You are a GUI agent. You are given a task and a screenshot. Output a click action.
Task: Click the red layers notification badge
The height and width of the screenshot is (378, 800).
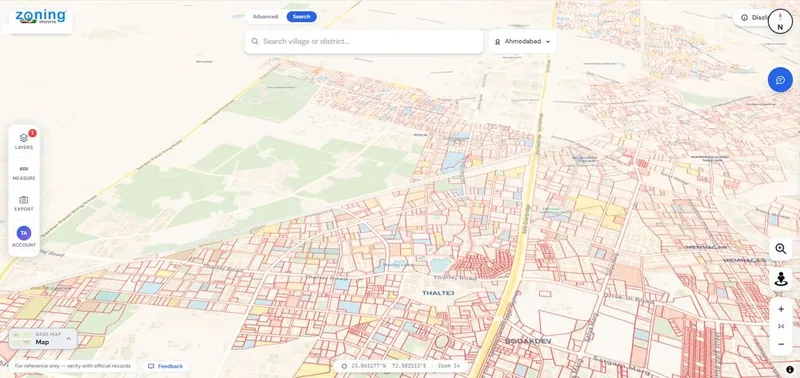tap(32, 133)
